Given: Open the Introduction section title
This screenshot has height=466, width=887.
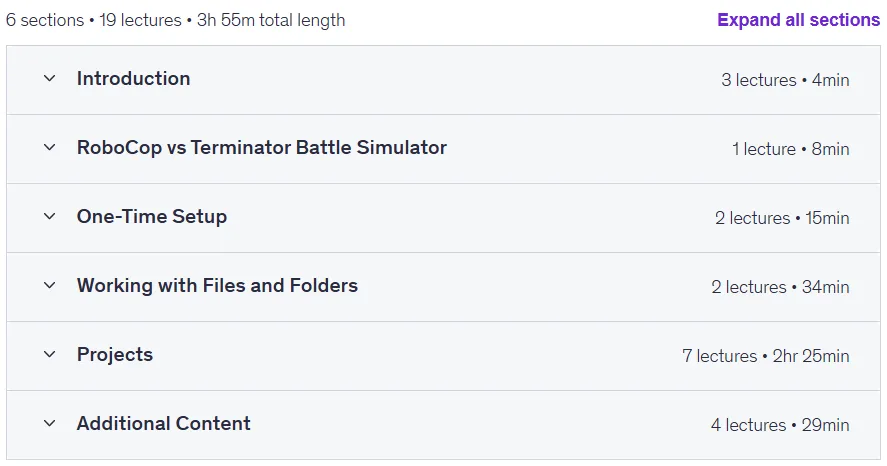Looking at the screenshot, I should [134, 79].
